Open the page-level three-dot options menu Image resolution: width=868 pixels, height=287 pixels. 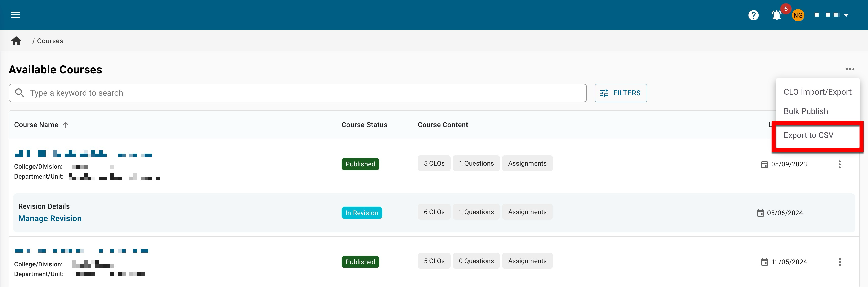coord(850,69)
